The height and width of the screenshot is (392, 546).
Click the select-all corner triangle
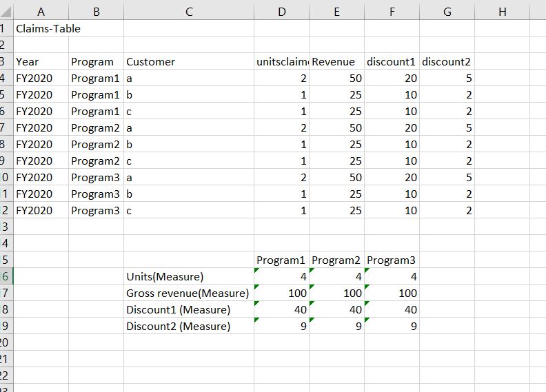coord(6,12)
